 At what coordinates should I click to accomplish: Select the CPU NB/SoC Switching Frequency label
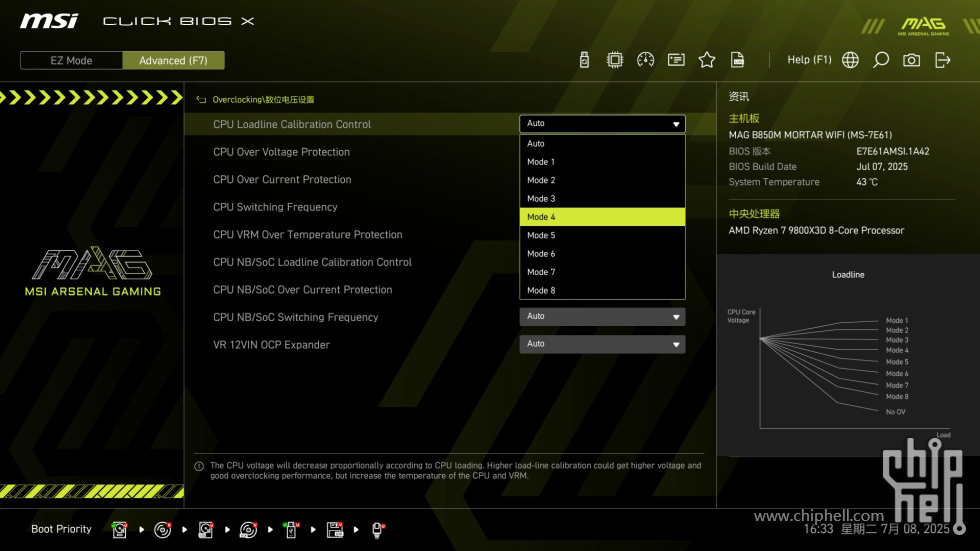(x=296, y=317)
